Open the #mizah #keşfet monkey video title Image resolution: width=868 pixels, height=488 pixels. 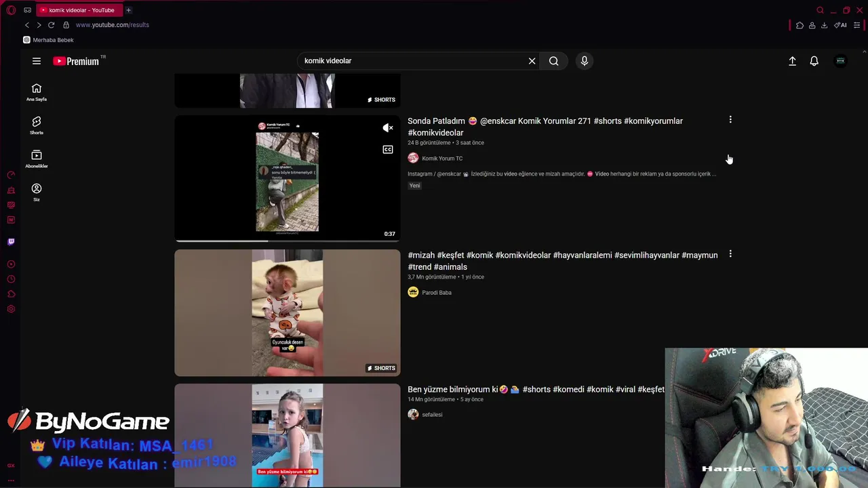coord(563,261)
